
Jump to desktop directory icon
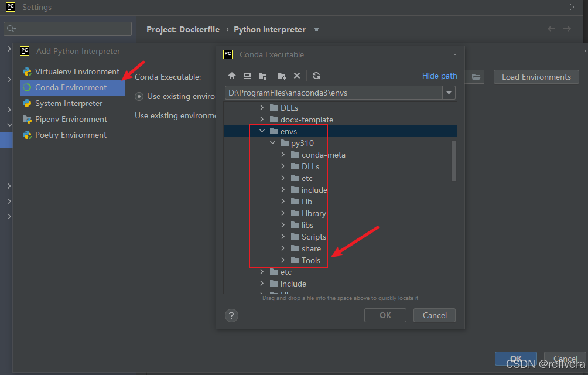tap(247, 76)
